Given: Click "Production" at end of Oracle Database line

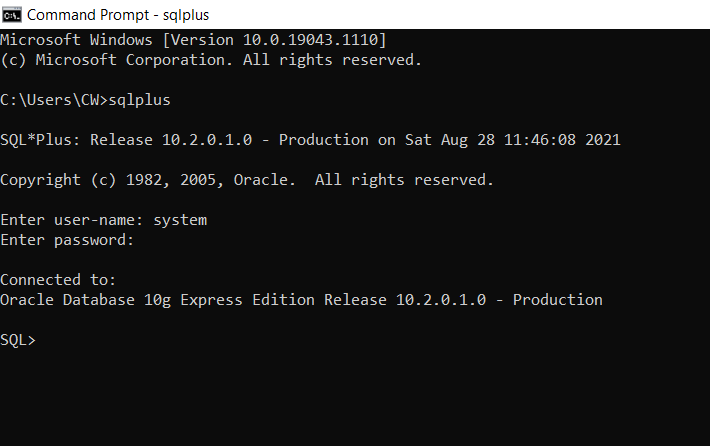Looking at the screenshot, I should (x=558, y=300).
